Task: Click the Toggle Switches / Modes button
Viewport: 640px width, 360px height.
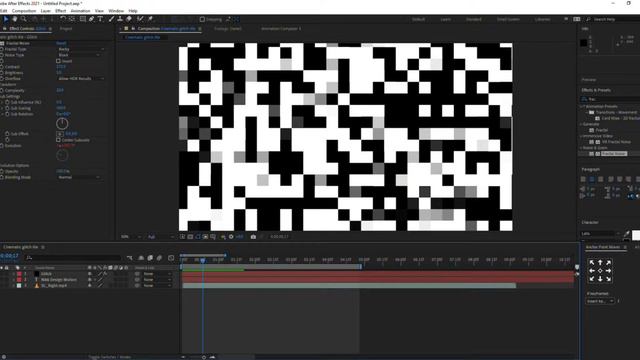Action: [x=109, y=357]
